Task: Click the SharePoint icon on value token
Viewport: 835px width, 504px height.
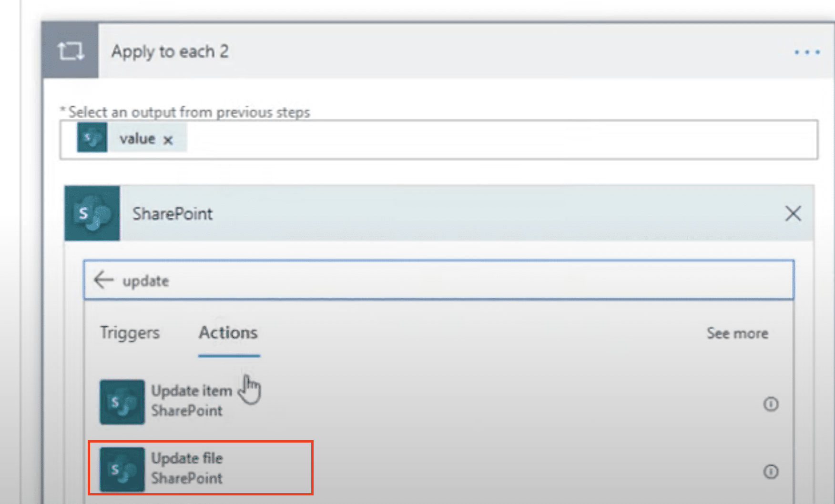Action: (x=92, y=139)
